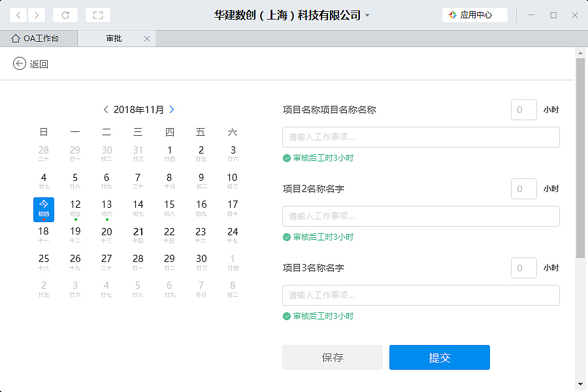Screen dimensions: 588x392
Task: Refresh the page with the reload icon
Action: click(x=65, y=14)
